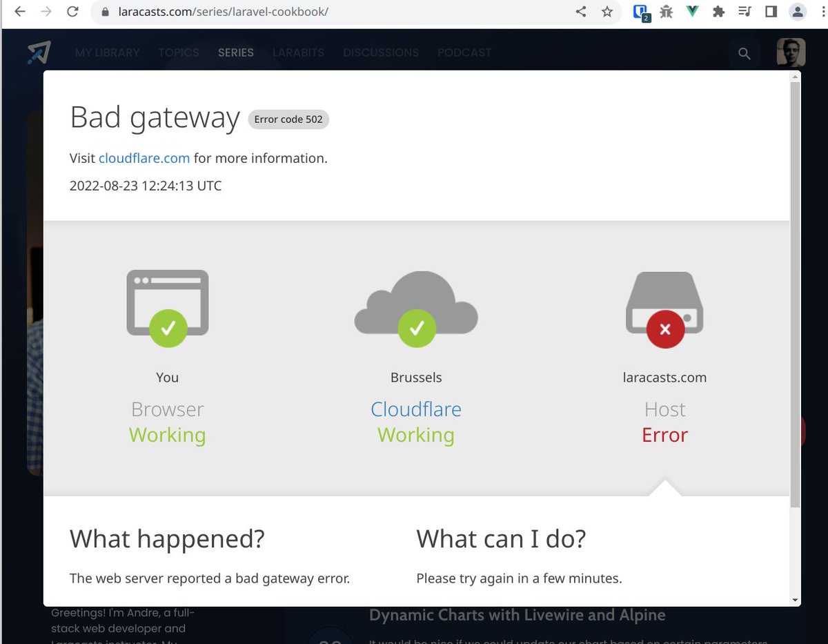Click the error dialog vertical scrollbar thumb
This screenshot has height=644, width=828.
796,293
